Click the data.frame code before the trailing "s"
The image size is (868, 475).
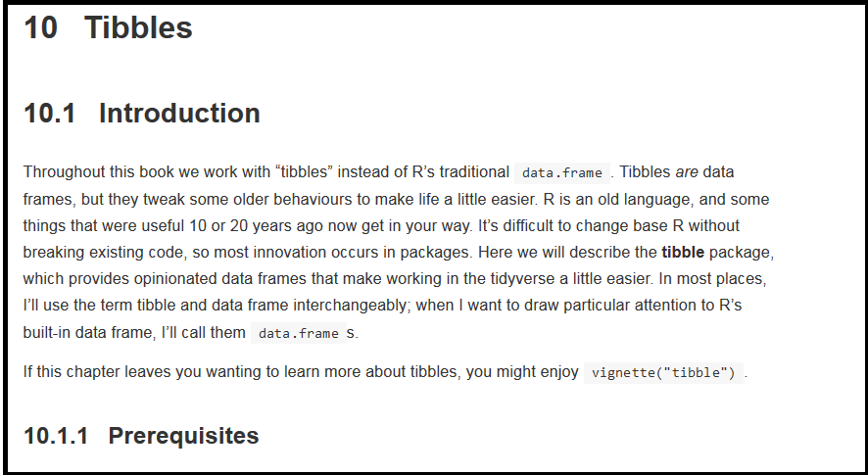click(x=298, y=333)
